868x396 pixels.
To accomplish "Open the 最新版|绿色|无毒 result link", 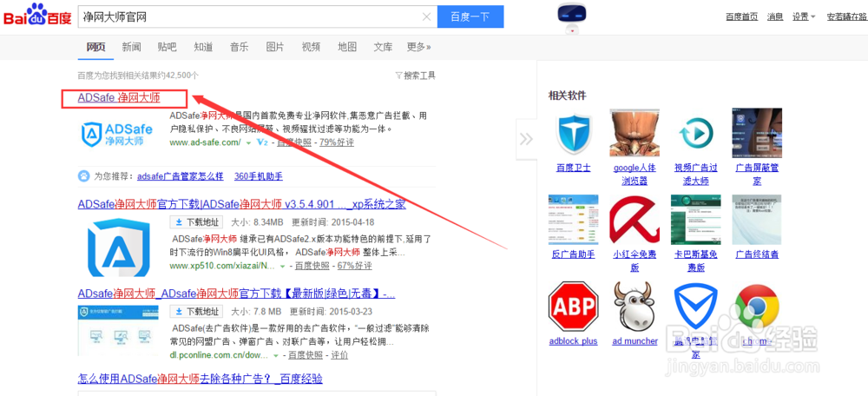I will pos(236,293).
